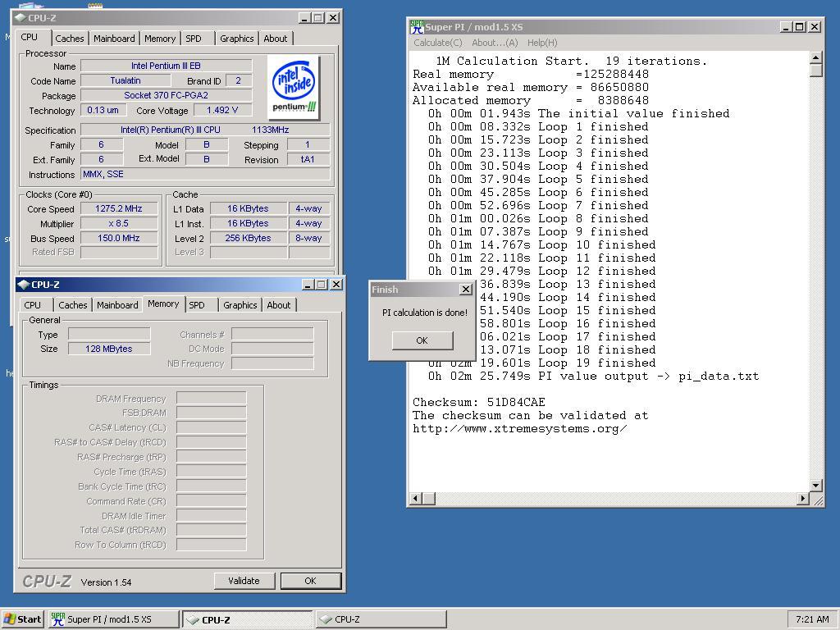
Task: Click the PI value output pi_data.txt line
Action: click(593, 376)
